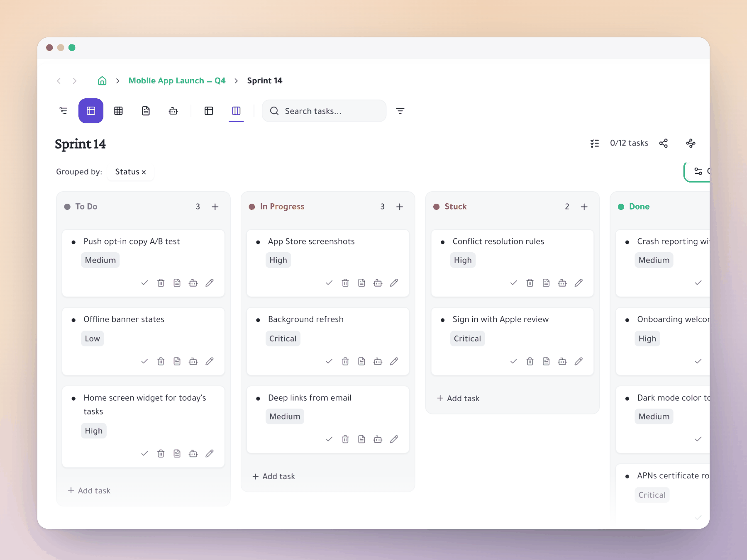The height and width of the screenshot is (560, 747).
Task: Delete the Sign in with Apple review card
Action: coord(530,361)
